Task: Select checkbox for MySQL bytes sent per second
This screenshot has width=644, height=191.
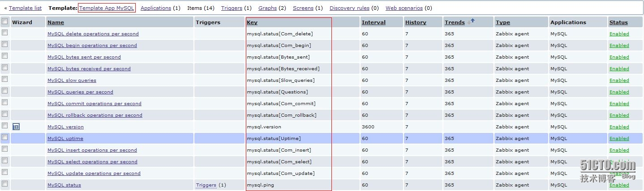Action: [5, 56]
